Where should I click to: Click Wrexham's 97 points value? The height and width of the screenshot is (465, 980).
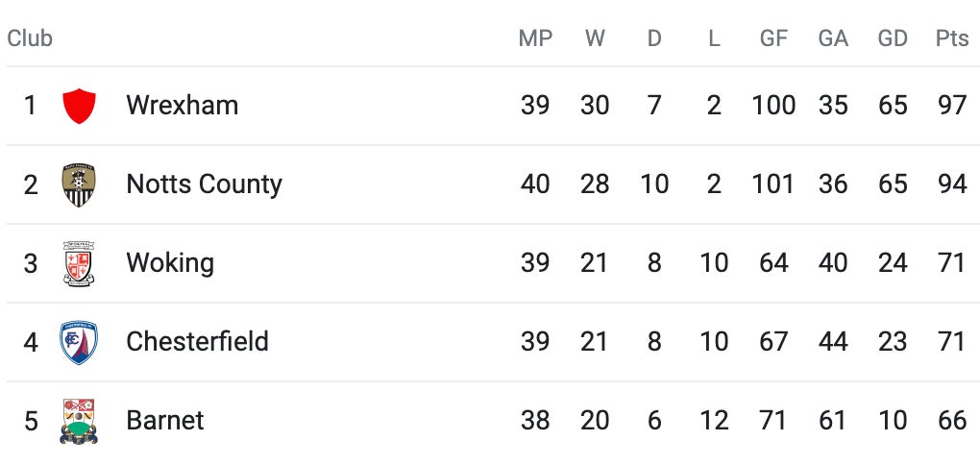tap(952, 105)
